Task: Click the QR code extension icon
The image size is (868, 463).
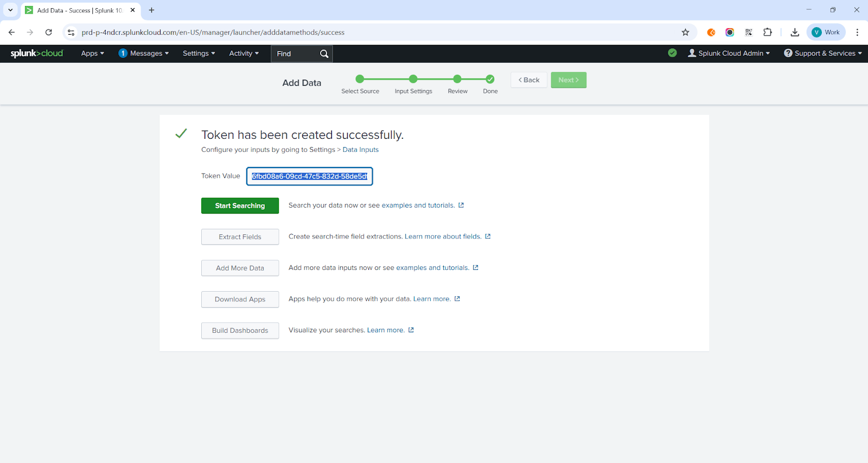Action: (x=749, y=32)
